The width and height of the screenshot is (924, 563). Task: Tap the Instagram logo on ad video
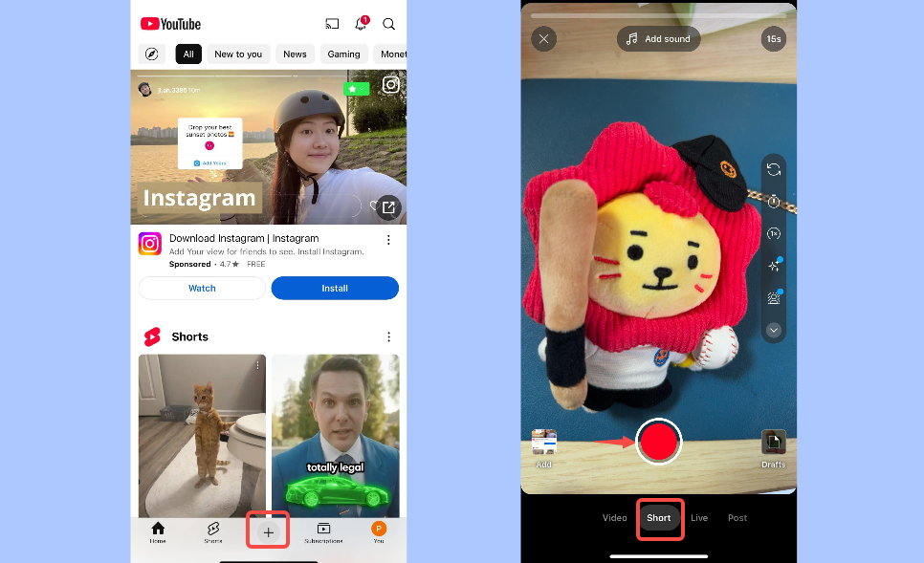tap(390, 85)
